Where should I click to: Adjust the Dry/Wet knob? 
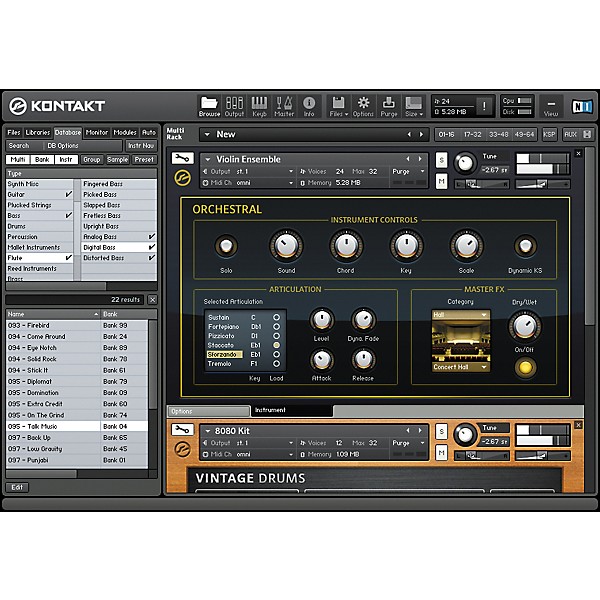click(525, 326)
